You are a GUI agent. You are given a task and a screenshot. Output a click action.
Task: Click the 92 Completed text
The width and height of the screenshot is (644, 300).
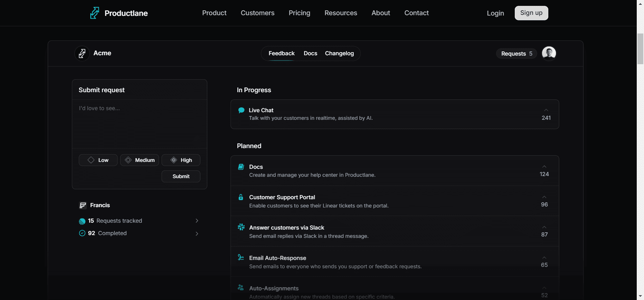107,233
